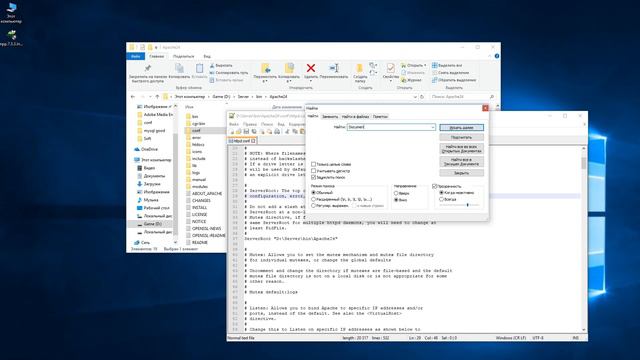Enable Учитывать регистр checkbox
640x360 pixels.
pyautogui.click(x=313, y=171)
